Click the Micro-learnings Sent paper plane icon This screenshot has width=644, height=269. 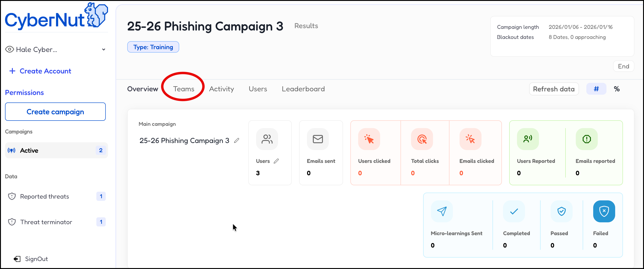441,211
